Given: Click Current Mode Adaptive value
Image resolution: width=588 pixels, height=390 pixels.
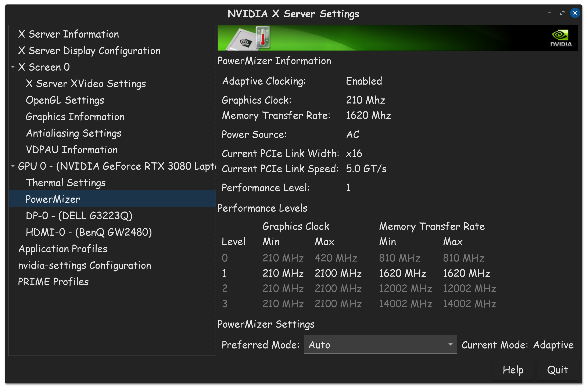Looking at the screenshot, I should coord(553,345).
